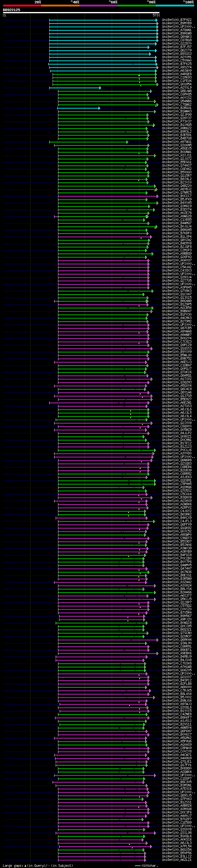Select the UniRef100_P0C1J6 label
Image resolution: width=197 pixels, height=868 pixels.
pos(177,450)
